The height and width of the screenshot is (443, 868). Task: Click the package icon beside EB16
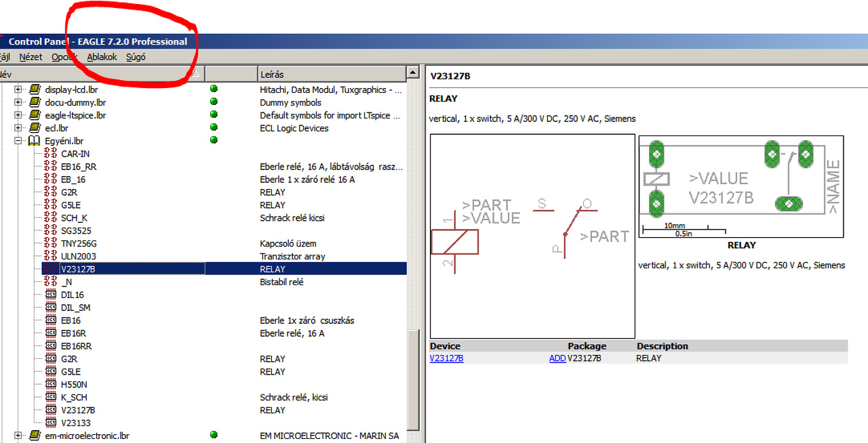51,320
